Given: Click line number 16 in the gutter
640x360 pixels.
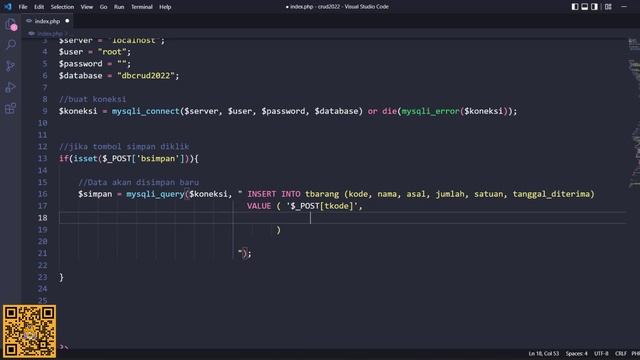Looking at the screenshot, I should click(42, 194).
